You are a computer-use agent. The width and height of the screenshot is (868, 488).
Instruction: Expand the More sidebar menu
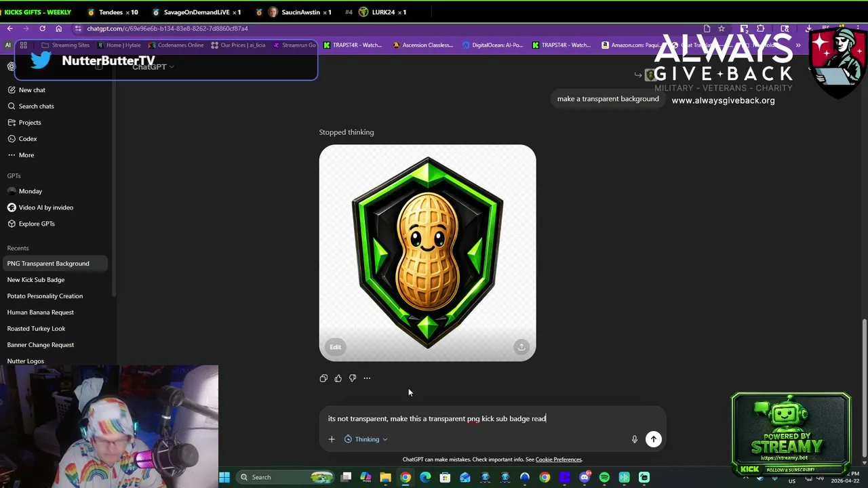click(54, 155)
